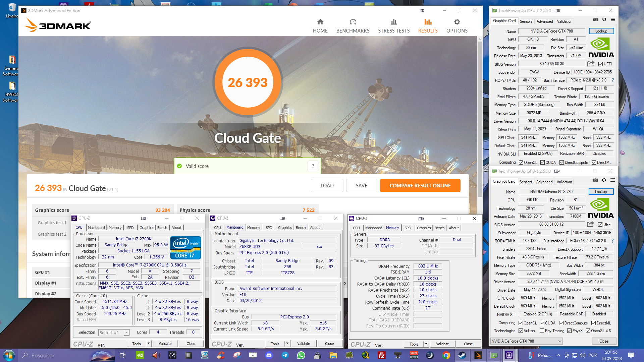The height and width of the screenshot is (362, 644).
Task: Open the notification center icon
Action: (631, 355)
